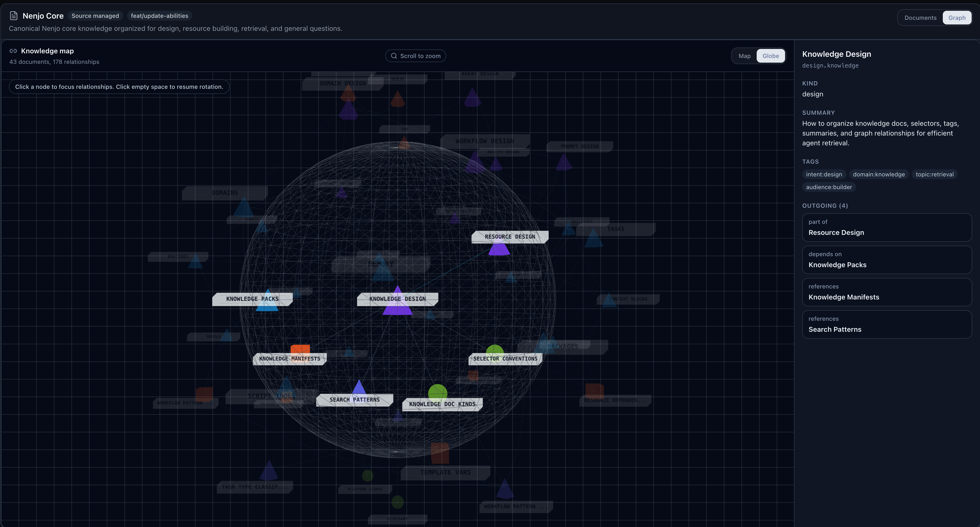Click the Knowledge Design node label
Viewport: 980px width, 527px height.
397,299
